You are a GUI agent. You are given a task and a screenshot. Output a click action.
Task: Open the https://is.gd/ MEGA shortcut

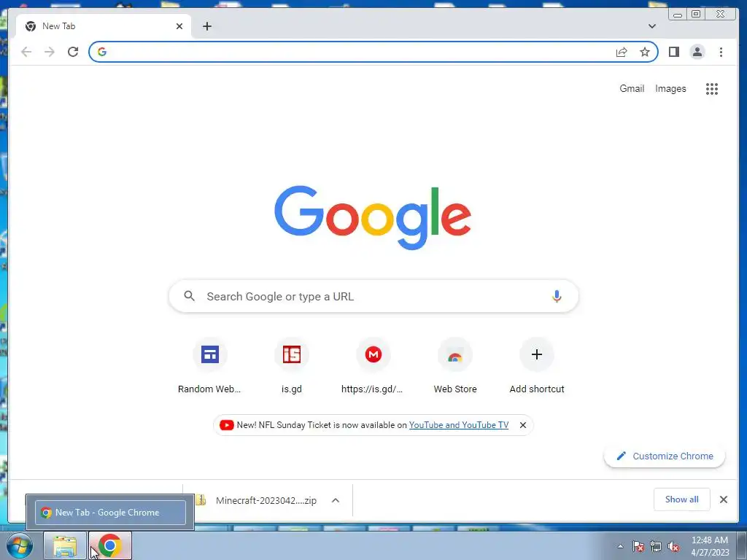coord(373,367)
